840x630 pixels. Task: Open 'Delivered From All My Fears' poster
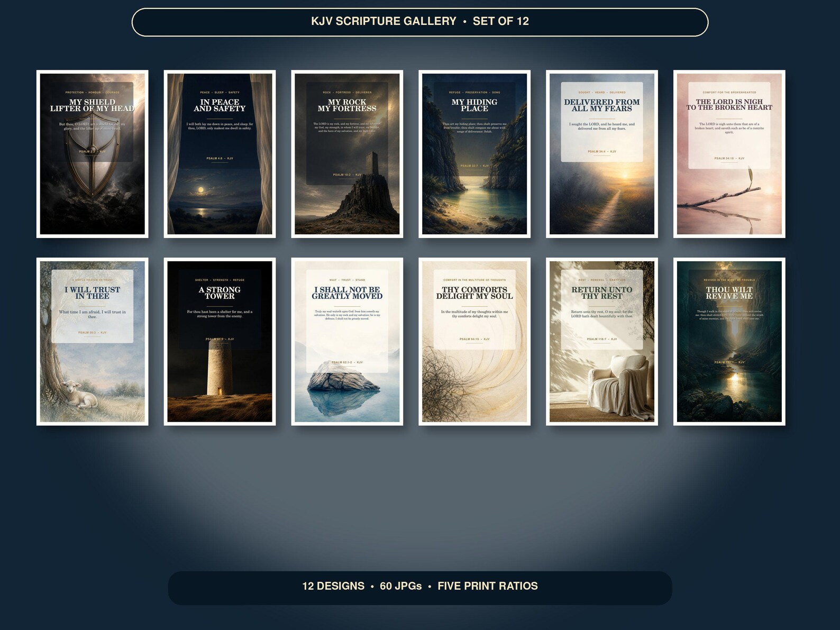click(602, 154)
